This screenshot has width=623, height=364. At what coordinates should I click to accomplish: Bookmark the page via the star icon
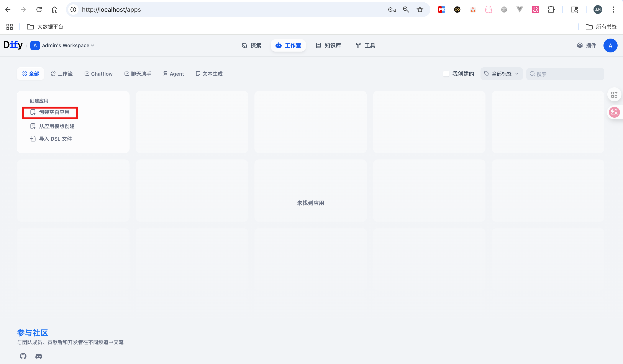[x=420, y=9]
